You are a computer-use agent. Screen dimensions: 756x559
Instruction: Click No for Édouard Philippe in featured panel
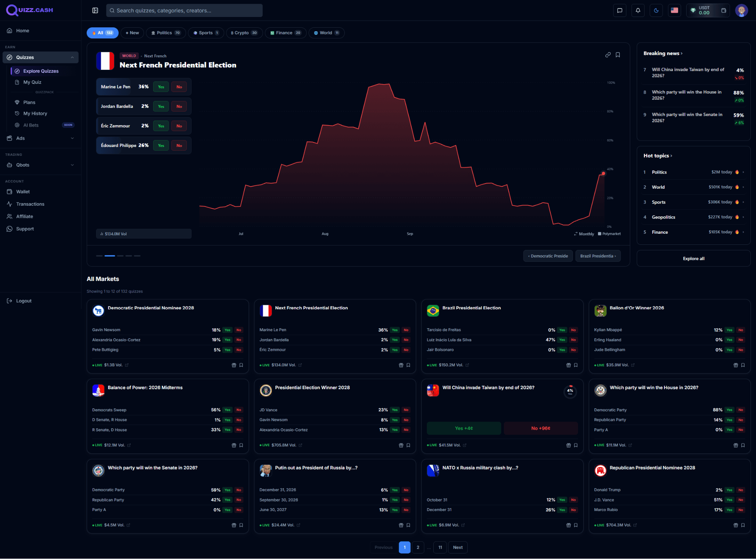pos(179,145)
